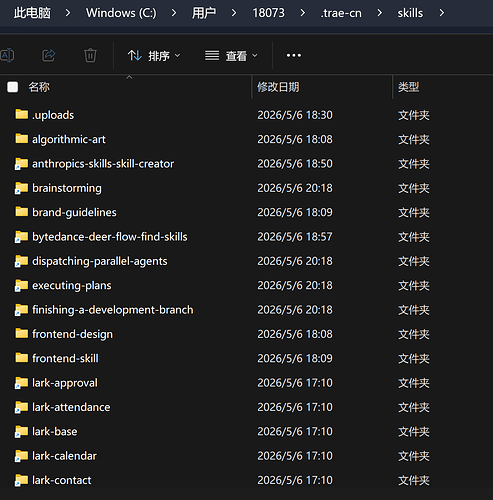Click the .uploads folder name
This screenshot has height=500, width=493.
tap(53, 115)
